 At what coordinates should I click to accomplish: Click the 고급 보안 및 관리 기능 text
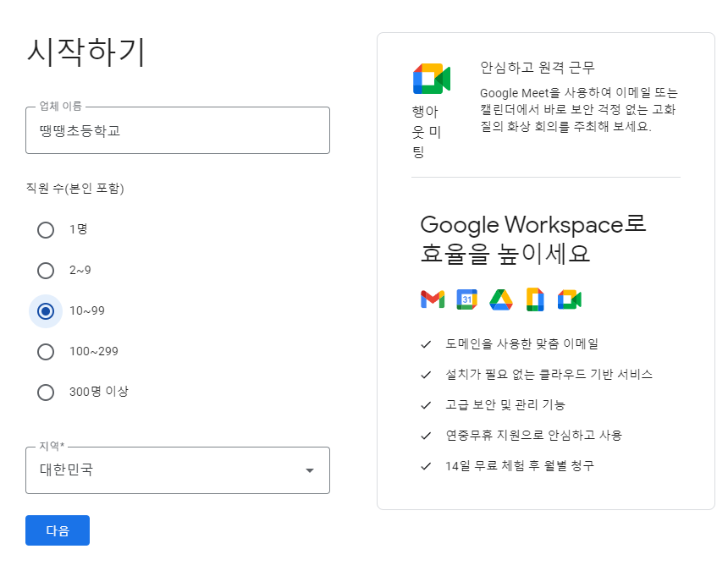pyautogui.click(x=505, y=405)
